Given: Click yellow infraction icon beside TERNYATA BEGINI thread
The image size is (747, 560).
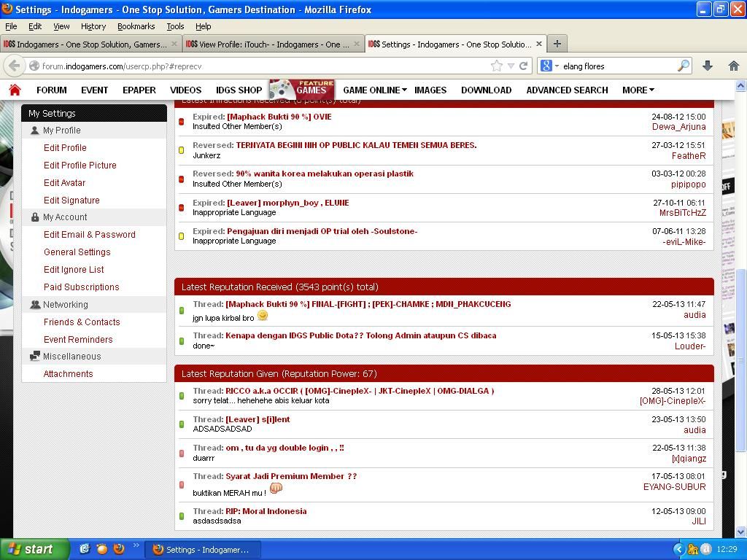Looking at the screenshot, I should [181, 150].
